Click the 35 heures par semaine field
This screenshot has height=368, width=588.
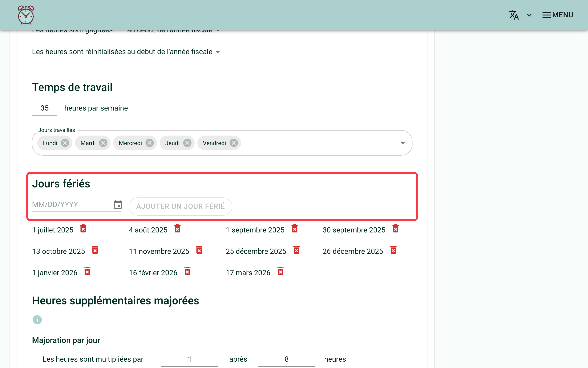(44, 108)
